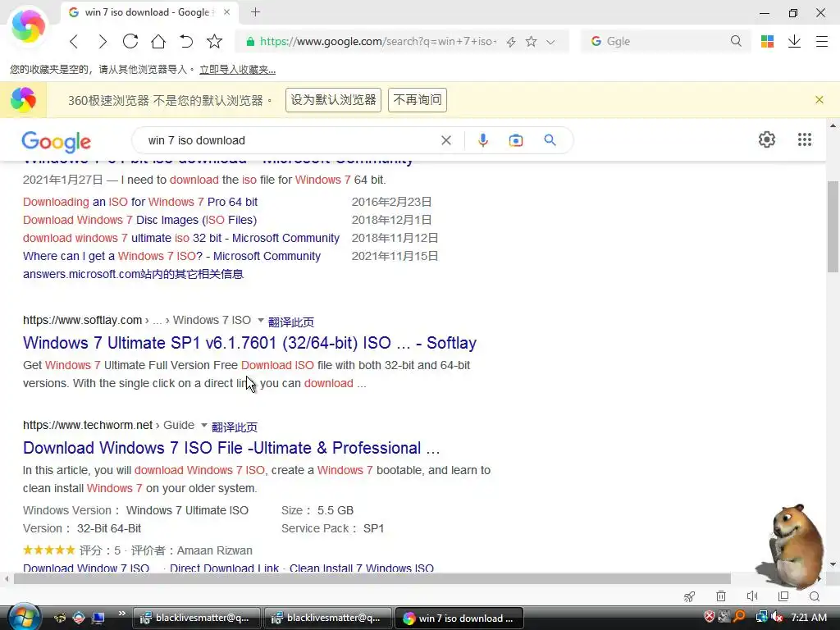The width and height of the screenshot is (840, 630).
Task: Switch to first blacklivesmatter@q... taskbar window
Action: [196, 619]
